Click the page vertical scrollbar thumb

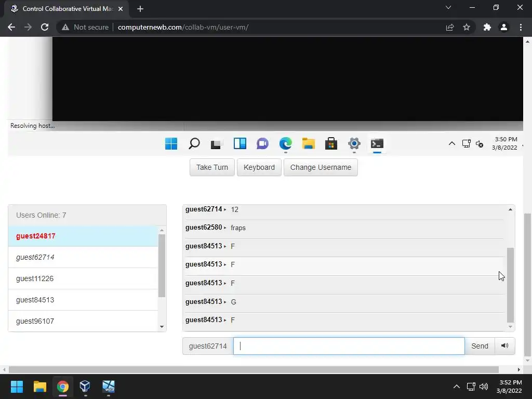(x=527, y=286)
